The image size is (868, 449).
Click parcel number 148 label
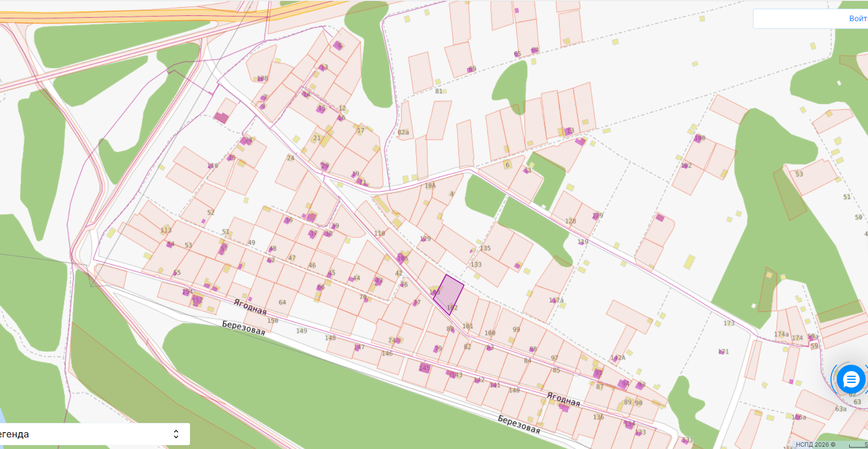(x=330, y=338)
